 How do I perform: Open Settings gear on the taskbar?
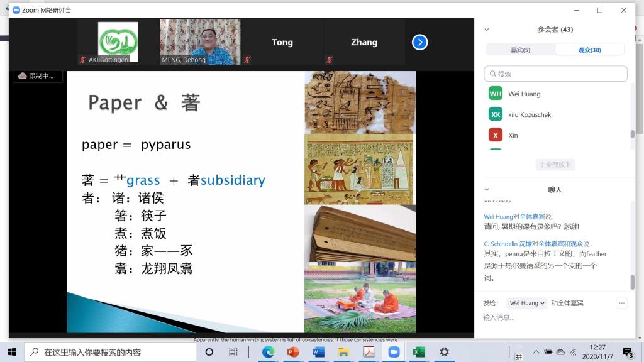(444, 352)
